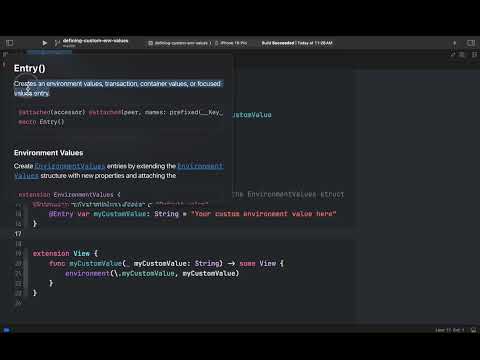This screenshot has width=480, height=360.
Task: Open the related items grid icon
Action: (5, 54)
